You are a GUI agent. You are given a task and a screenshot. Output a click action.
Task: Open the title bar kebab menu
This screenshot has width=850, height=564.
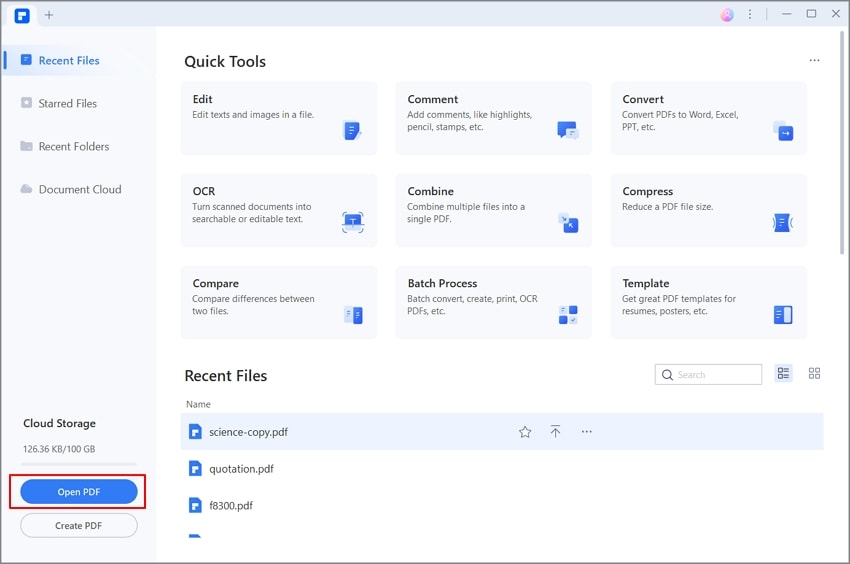click(x=751, y=14)
